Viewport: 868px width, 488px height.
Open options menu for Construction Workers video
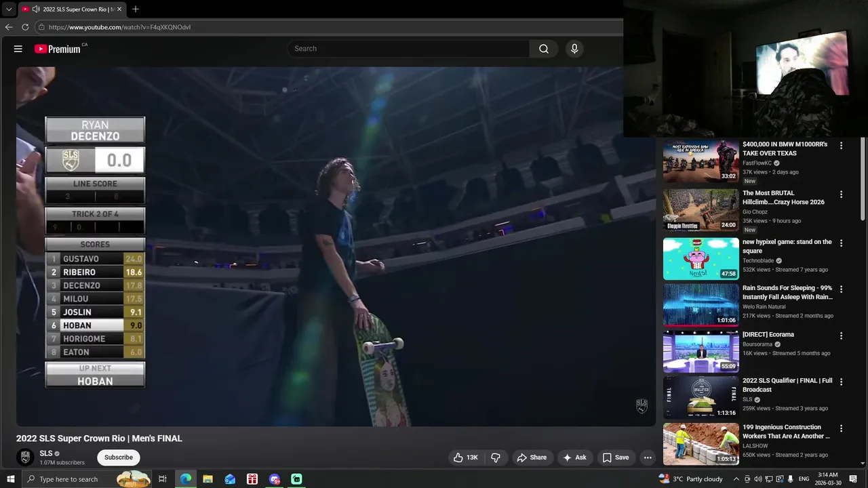[841, 428]
